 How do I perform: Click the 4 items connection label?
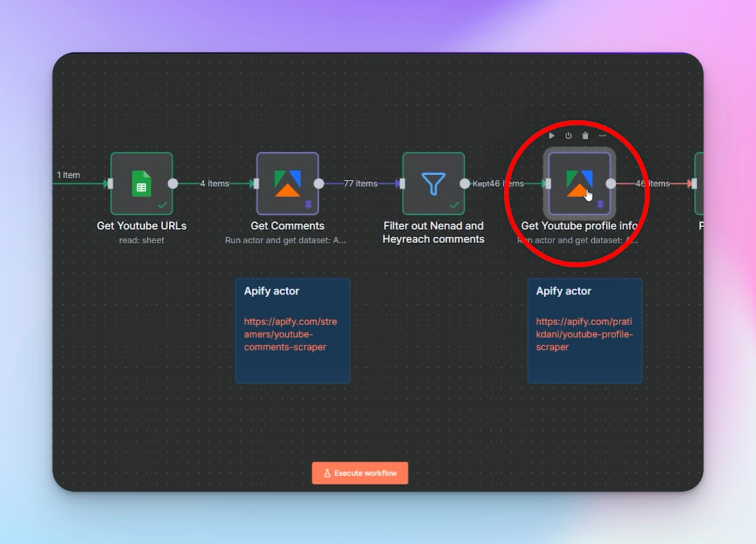click(x=215, y=184)
